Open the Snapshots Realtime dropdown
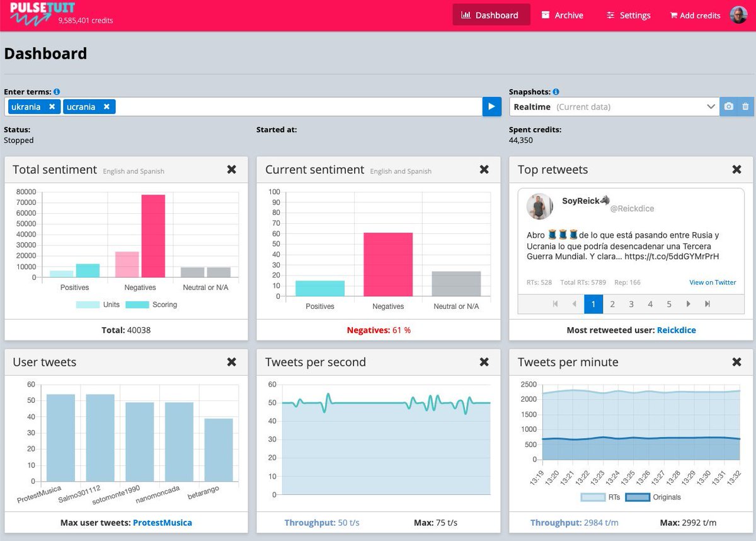 (x=614, y=107)
